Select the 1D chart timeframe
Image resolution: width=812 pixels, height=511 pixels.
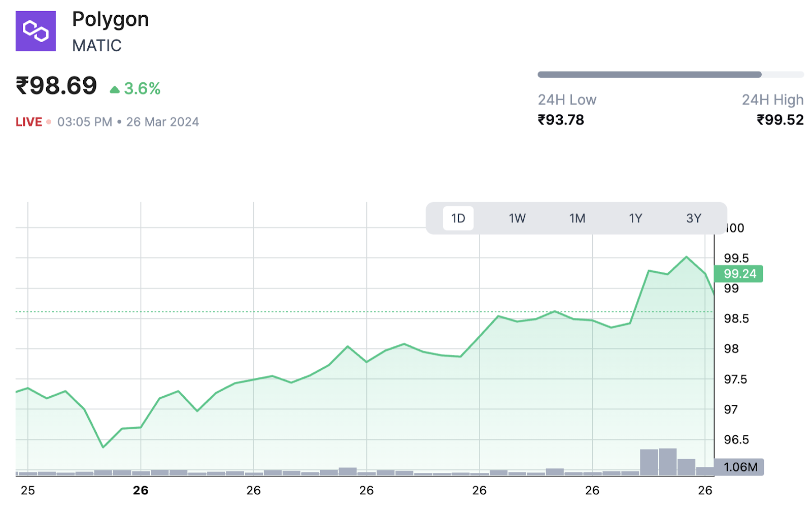click(x=458, y=218)
